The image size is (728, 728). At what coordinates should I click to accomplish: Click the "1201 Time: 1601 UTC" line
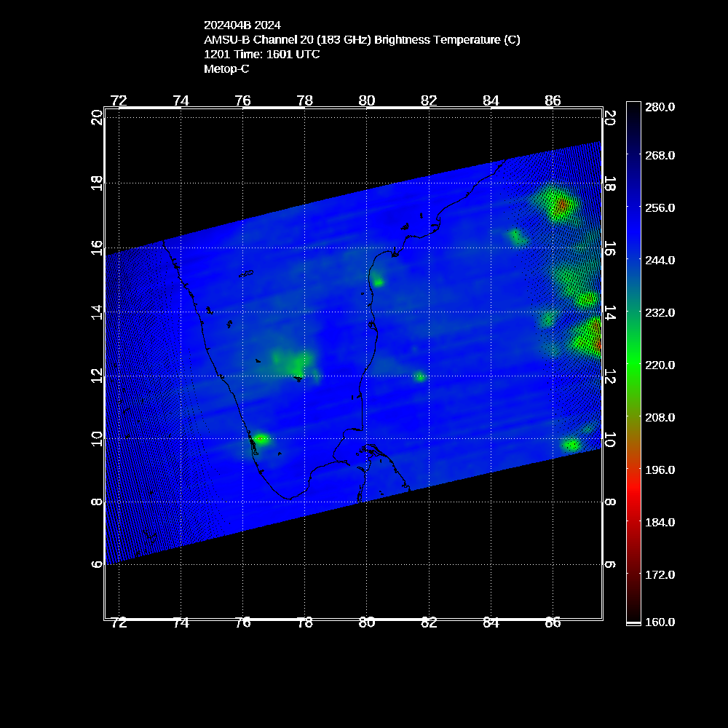click(262, 55)
